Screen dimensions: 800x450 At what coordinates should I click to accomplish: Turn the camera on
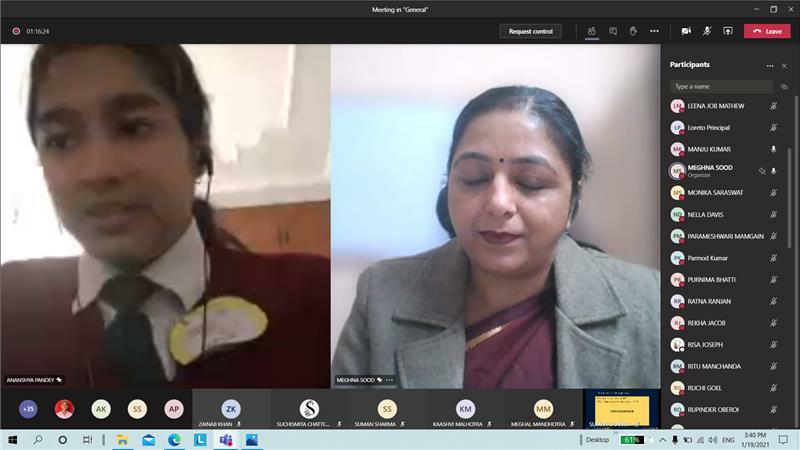pos(686,31)
